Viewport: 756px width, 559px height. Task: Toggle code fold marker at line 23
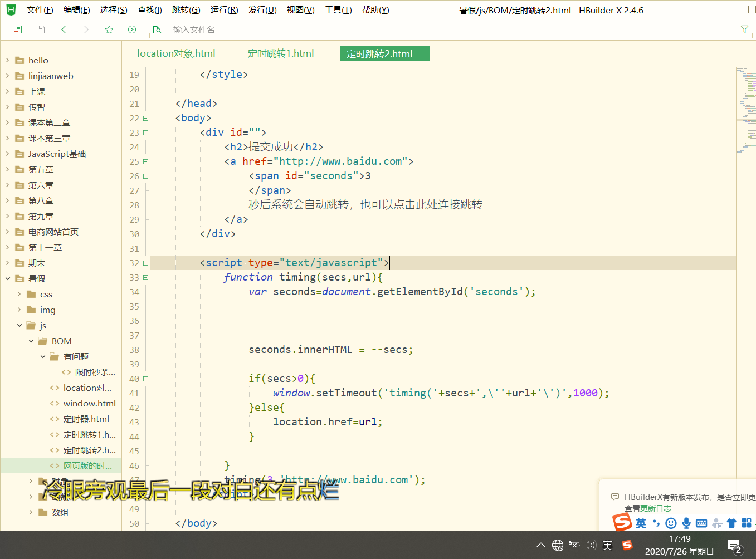tap(146, 133)
